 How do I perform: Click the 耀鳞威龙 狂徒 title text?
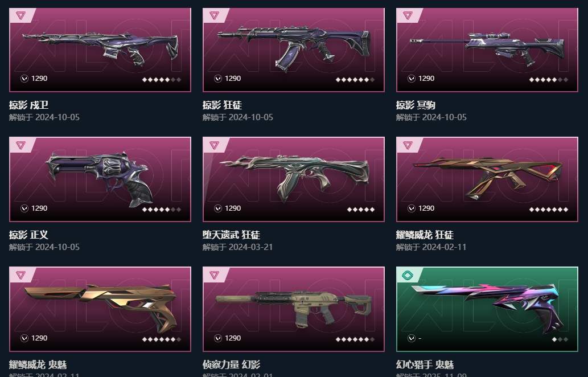[x=425, y=235]
